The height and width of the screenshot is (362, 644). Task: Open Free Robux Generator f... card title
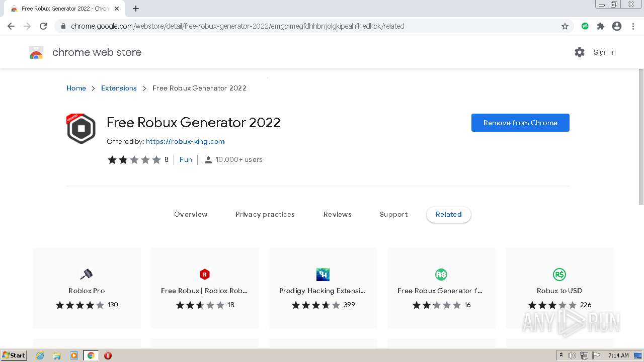pyautogui.click(x=440, y=291)
